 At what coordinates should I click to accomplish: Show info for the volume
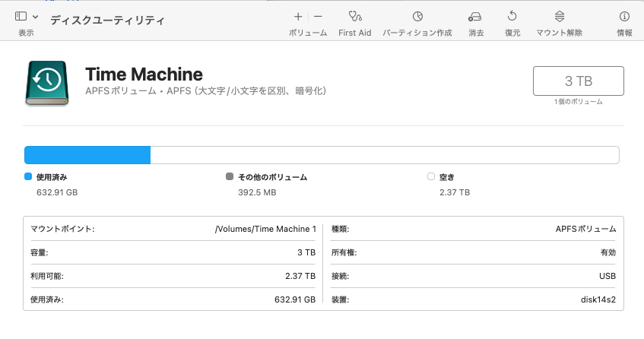624,16
